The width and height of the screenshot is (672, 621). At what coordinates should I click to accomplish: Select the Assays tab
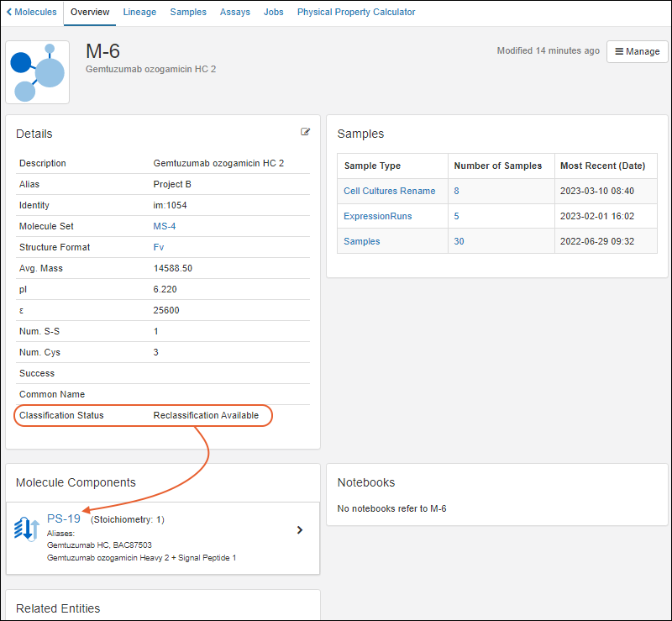(x=234, y=13)
